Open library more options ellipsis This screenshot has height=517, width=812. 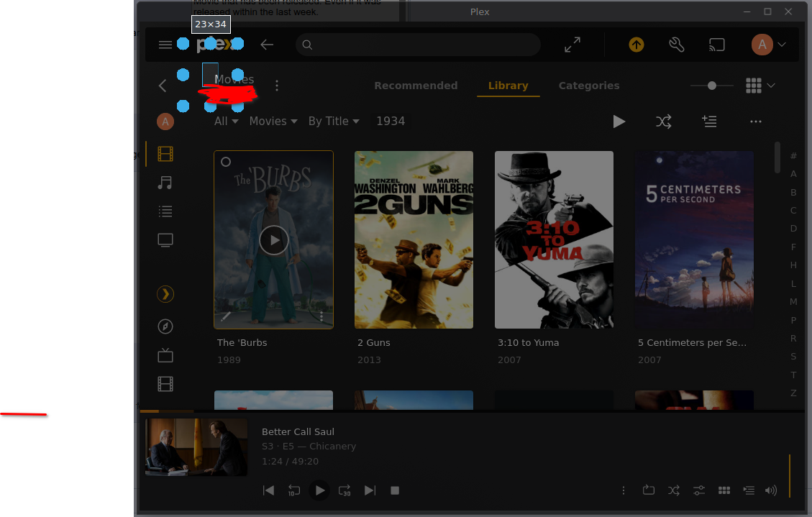[756, 122]
